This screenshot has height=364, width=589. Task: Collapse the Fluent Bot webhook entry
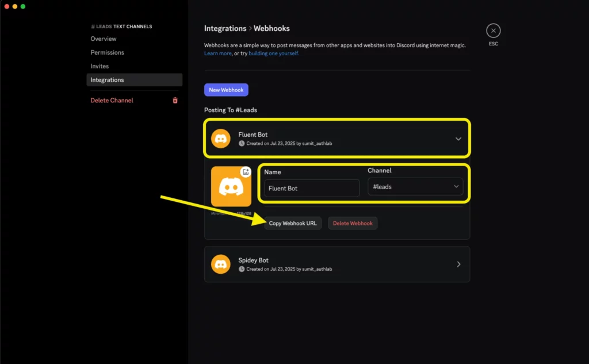458,139
